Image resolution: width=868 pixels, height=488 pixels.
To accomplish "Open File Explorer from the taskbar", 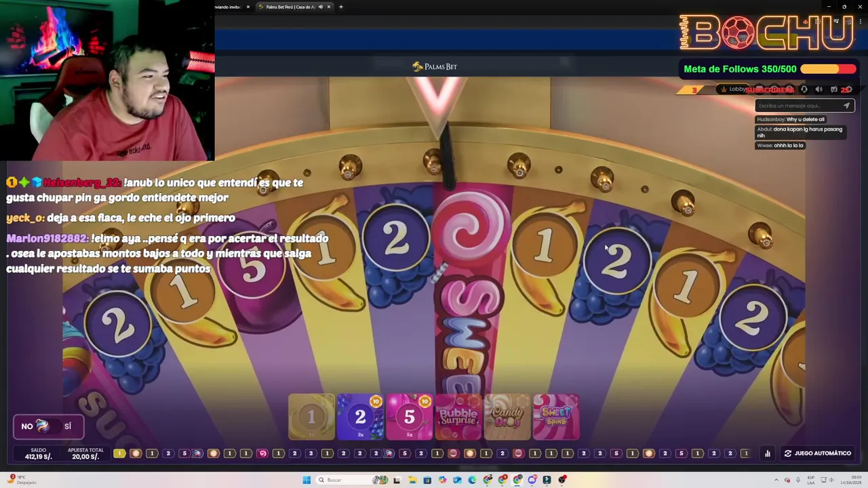I will (412, 480).
